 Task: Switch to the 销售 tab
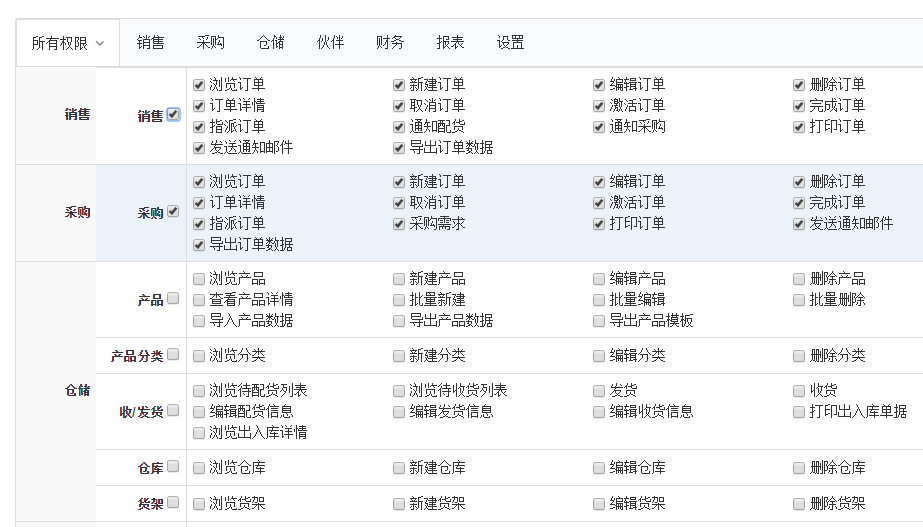(151, 43)
